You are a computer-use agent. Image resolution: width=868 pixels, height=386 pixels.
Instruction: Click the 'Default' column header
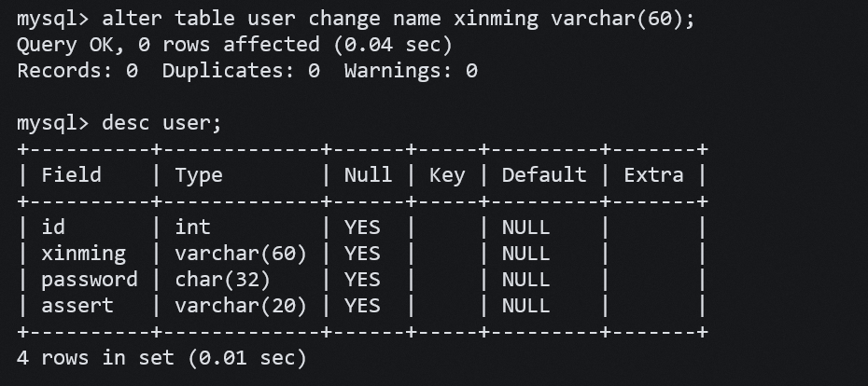pos(544,175)
